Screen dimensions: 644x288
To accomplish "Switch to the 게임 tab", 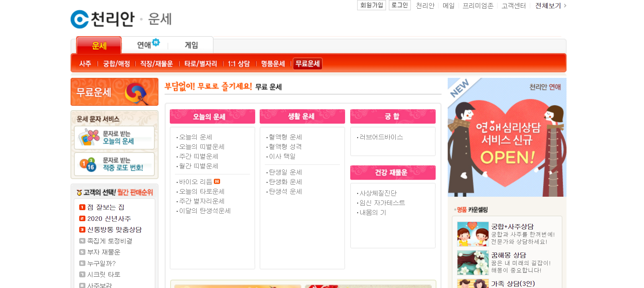I will click(x=191, y=45).
